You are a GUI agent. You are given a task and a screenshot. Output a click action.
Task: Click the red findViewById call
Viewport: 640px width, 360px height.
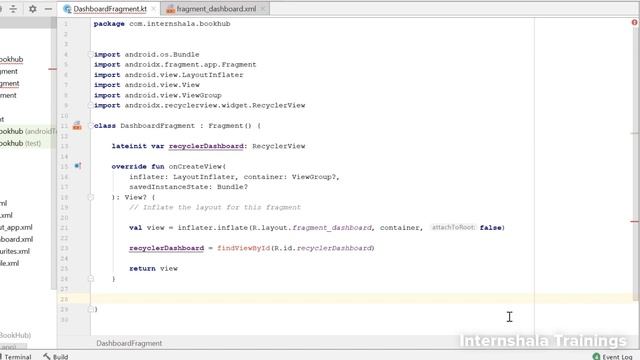point(243,248)
